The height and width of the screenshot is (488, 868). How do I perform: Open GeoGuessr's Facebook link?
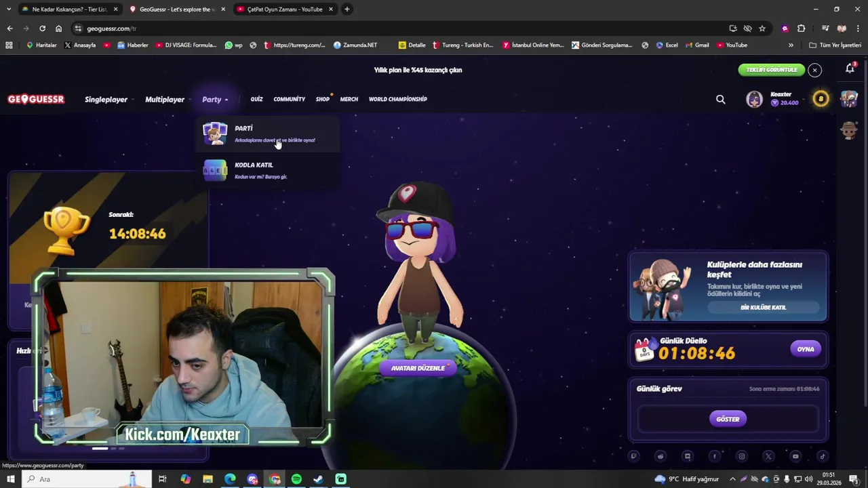714,456
